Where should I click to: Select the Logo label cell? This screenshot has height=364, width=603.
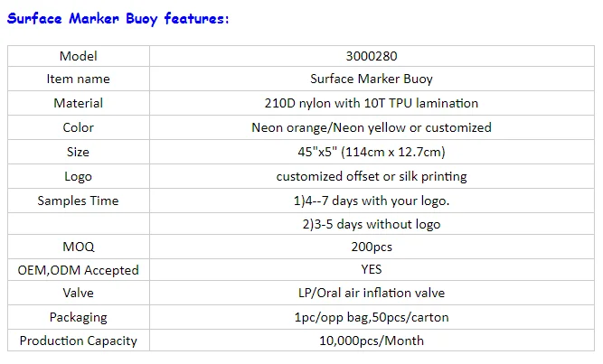[78, 176]
